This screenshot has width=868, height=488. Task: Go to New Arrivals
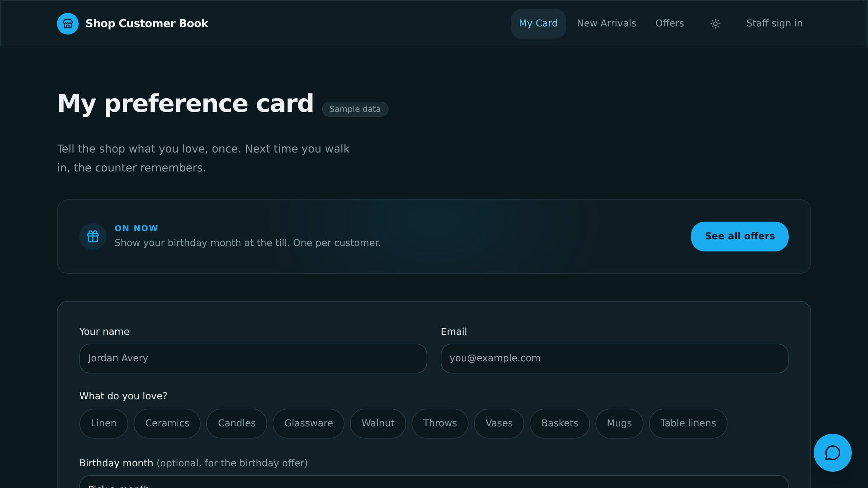(x=606, y=23)
